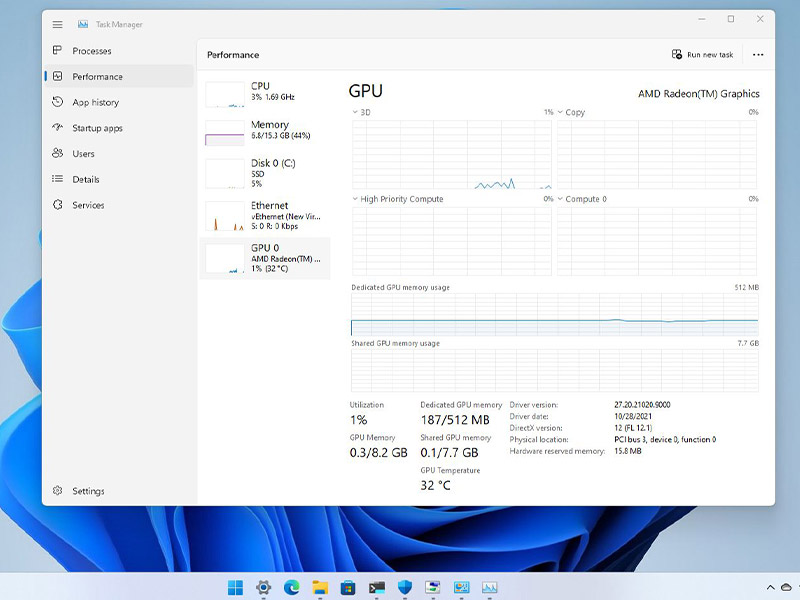
Task: Open Task Manager Settings
Action: (x=88, y=491)
